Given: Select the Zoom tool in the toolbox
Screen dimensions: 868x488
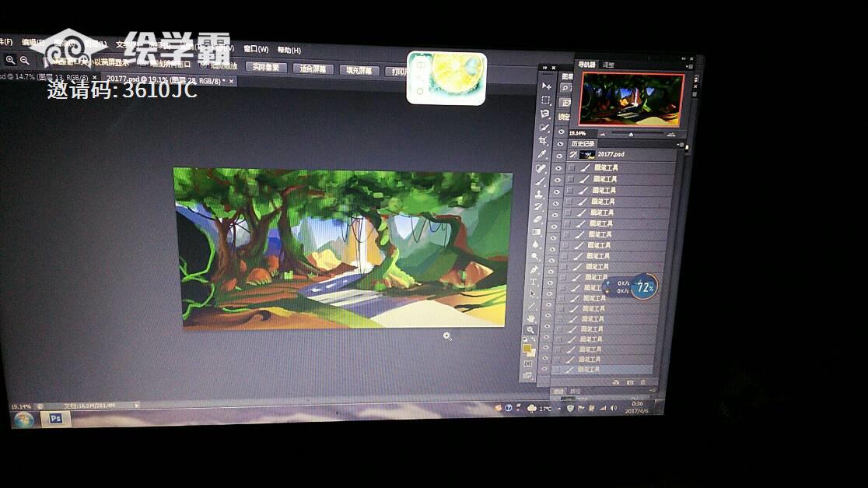Looking at the screenshot, I should pyautogui.click(x=530, y=329).
